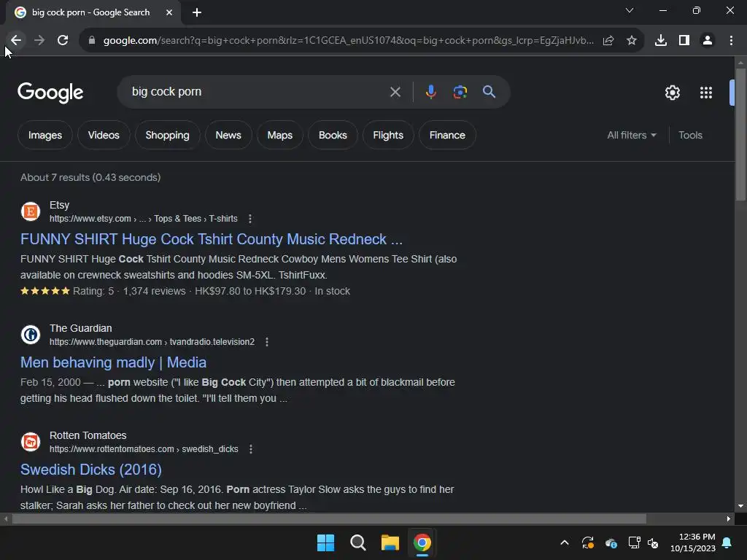The image size is (747, 560).
Task: Switch to the Books filter
Action: 333,135
